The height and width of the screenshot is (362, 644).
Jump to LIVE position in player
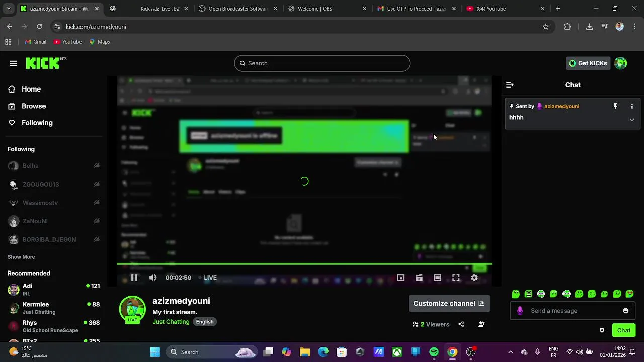(x=207, y=278)
